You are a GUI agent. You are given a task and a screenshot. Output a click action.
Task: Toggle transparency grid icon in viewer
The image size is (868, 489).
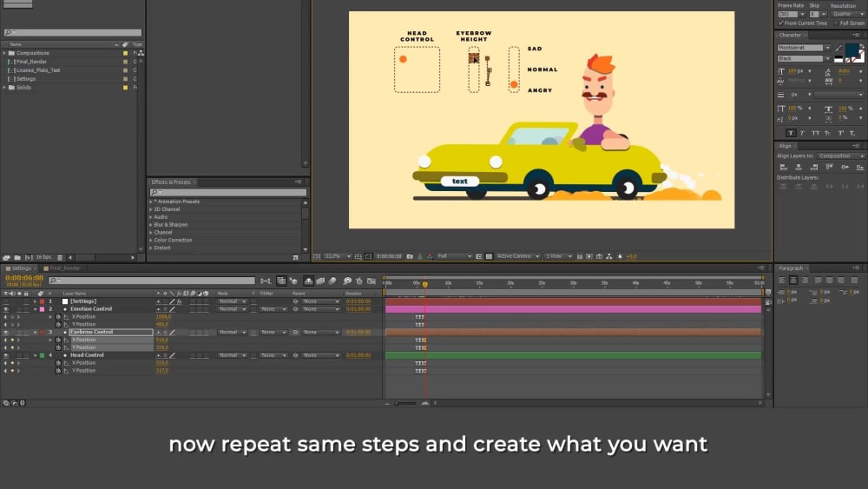tap(489, 256)
